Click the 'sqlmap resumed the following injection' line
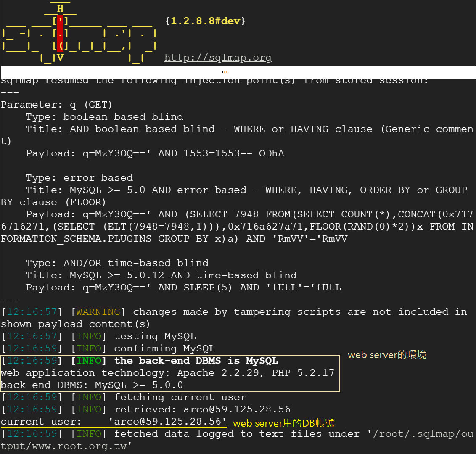476x454 pixels. 214,81
